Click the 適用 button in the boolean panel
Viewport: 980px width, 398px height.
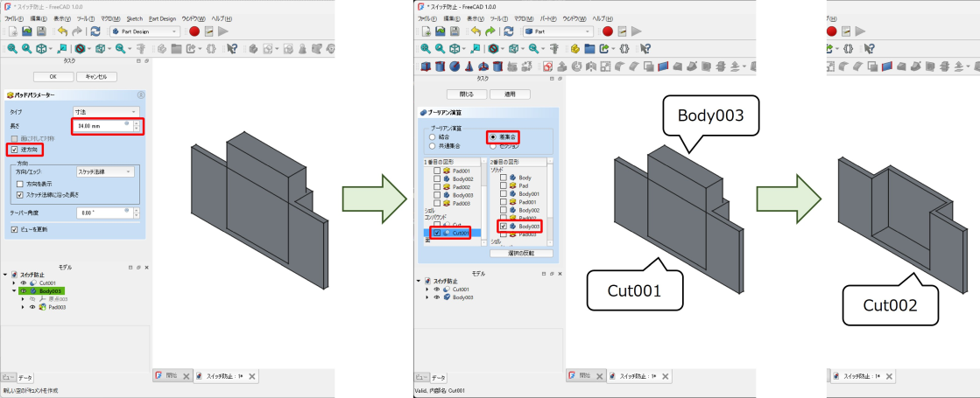coord(509,94)
